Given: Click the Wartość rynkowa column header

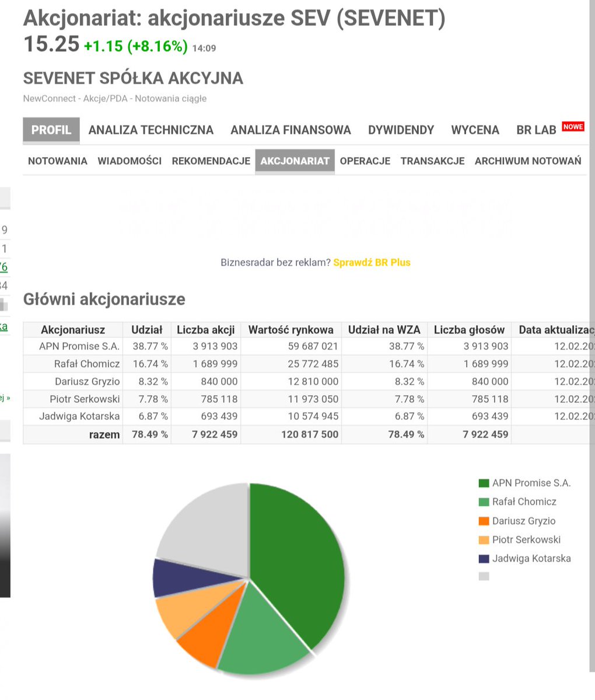Looking at the screenshot, I should 291,330.
